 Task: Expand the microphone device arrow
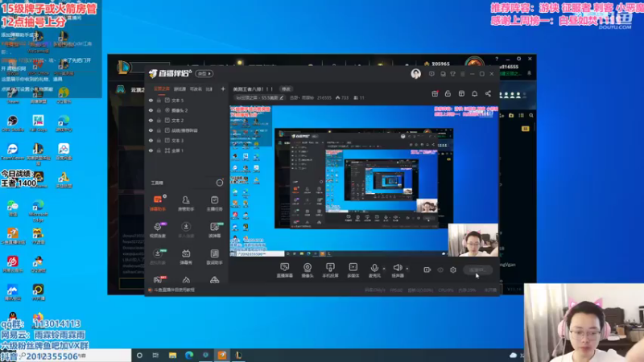(384, 269)
